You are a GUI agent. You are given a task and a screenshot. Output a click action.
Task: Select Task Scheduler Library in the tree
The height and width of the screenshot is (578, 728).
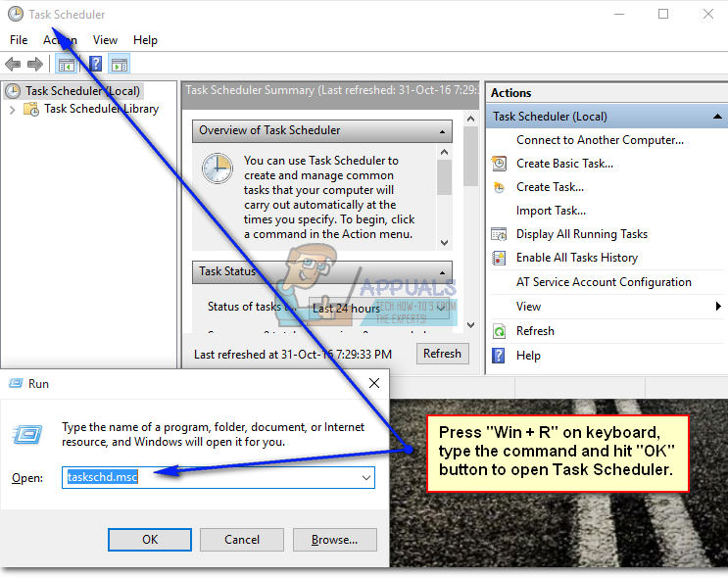tap(101, 109)
